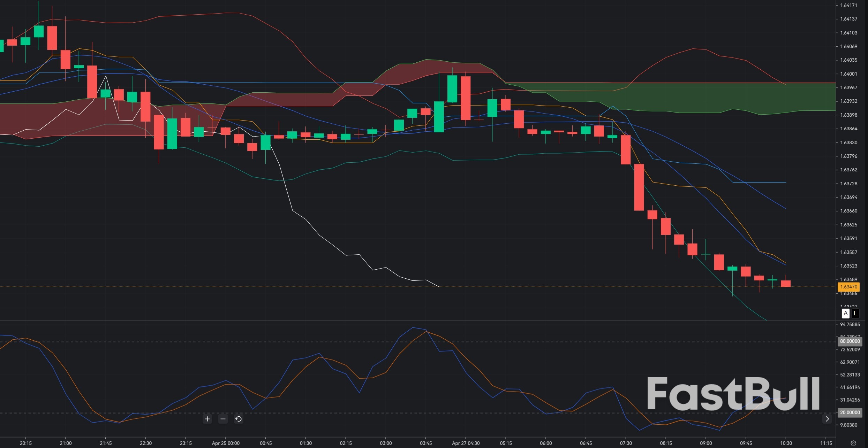Click the 20.00000 oversold level tag
868x448 pixels.
(850, 412)
